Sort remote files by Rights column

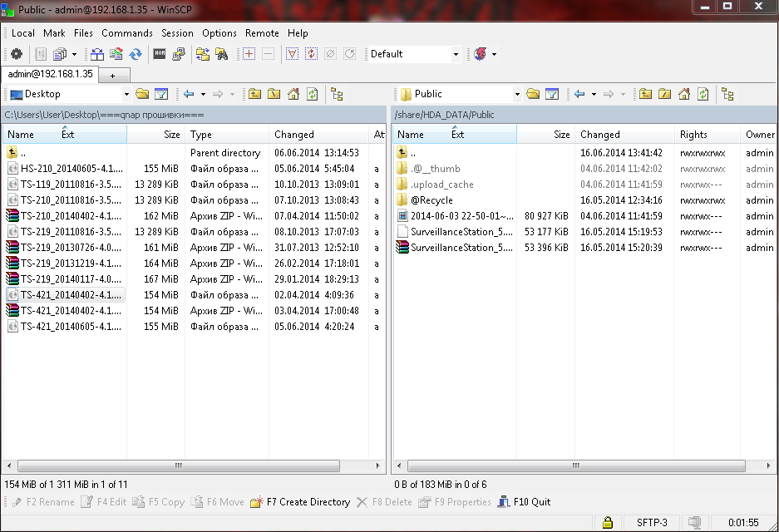[707, 135]
